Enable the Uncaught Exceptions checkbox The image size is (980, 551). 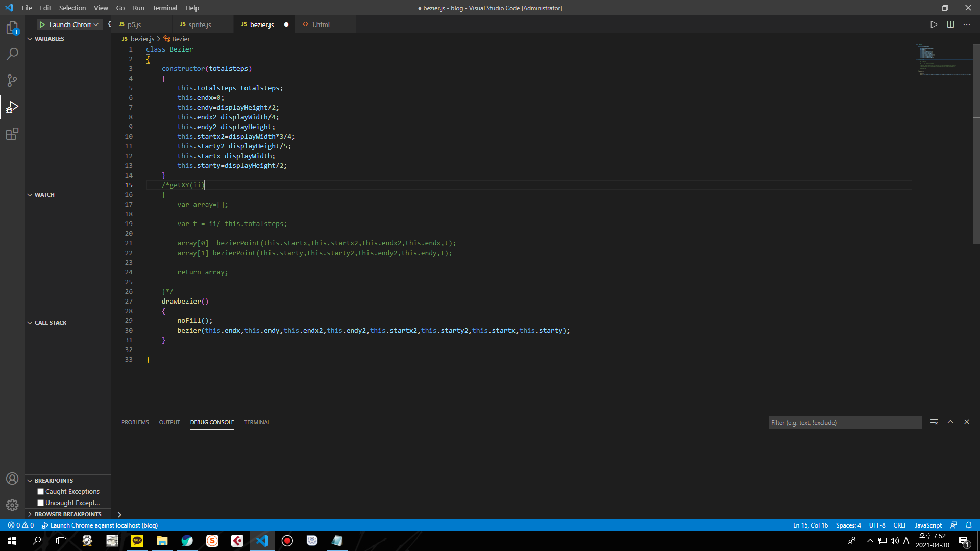(41, 503)
